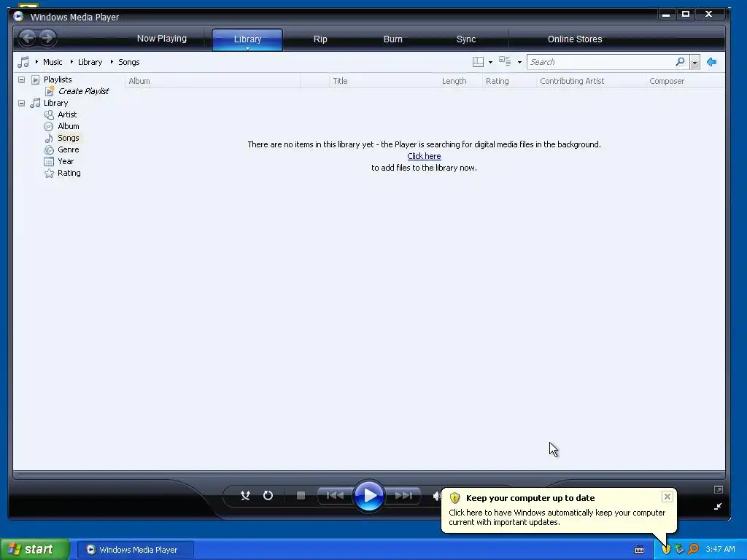The width and height of the screenshot is (747, 560).
Task: Switch to the Now Playing tab
Action: tap(161, 39)
